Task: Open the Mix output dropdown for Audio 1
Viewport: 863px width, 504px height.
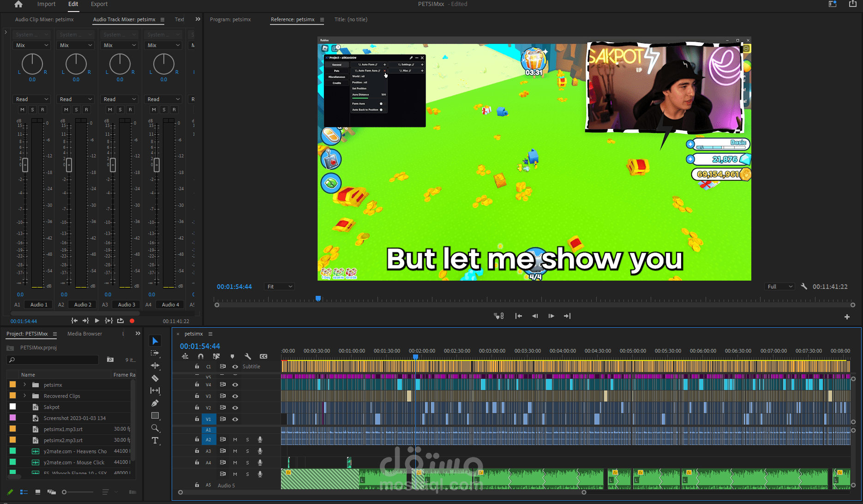Action: [31, 45]
